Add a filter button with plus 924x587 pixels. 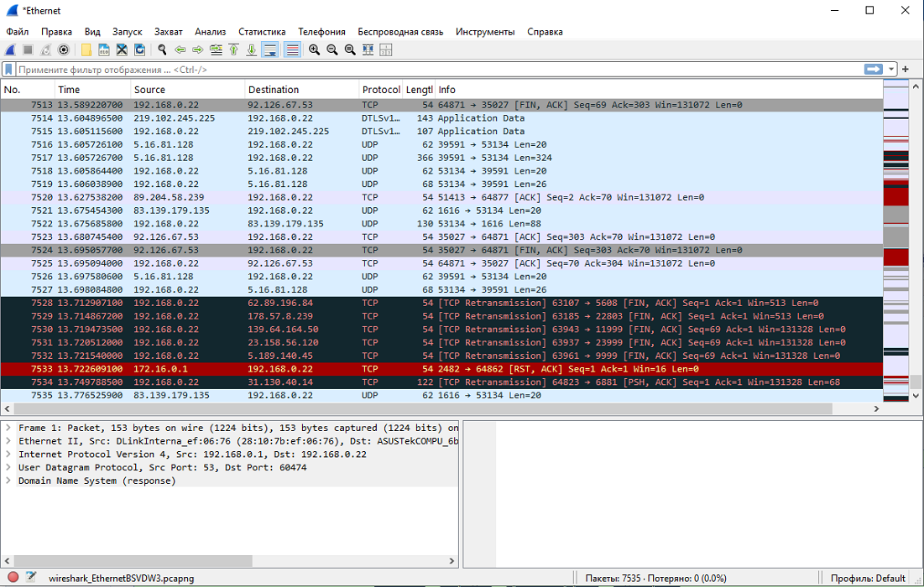click(x=906, y=70)
